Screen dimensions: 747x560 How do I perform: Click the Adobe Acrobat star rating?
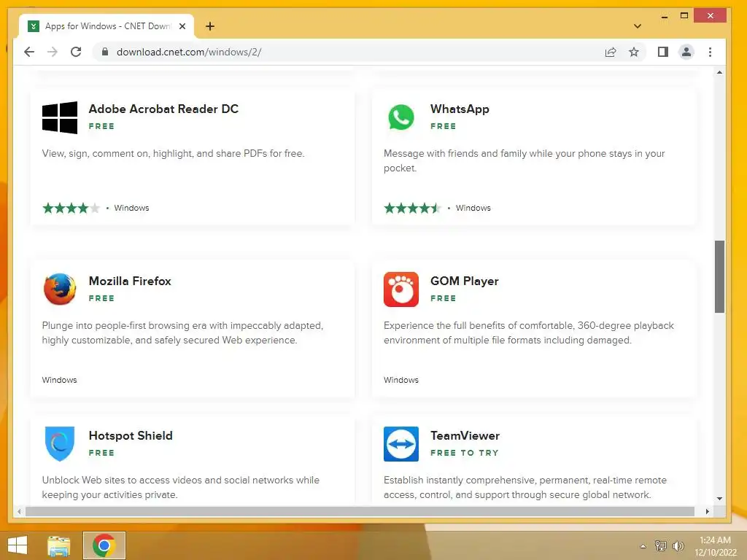pos(71,208)
